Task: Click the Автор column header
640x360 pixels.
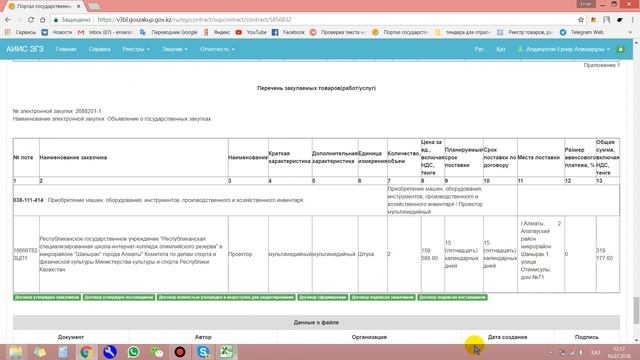Action: pyautogui.click(x=203, y=337)
